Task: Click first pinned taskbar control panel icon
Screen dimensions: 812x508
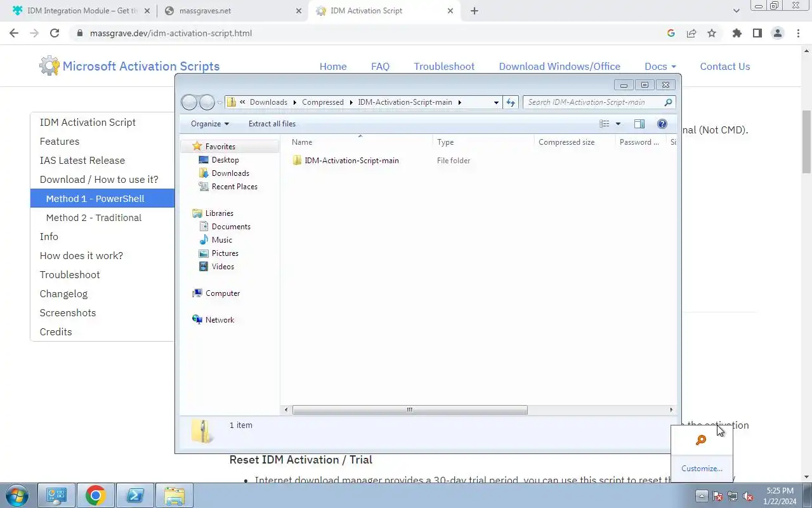Action: 56,495
